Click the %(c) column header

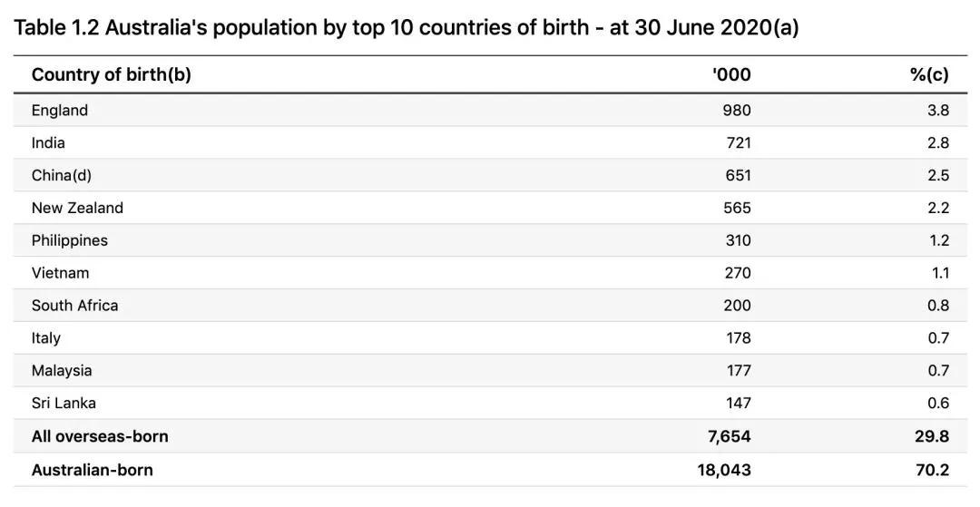[929, 75]
